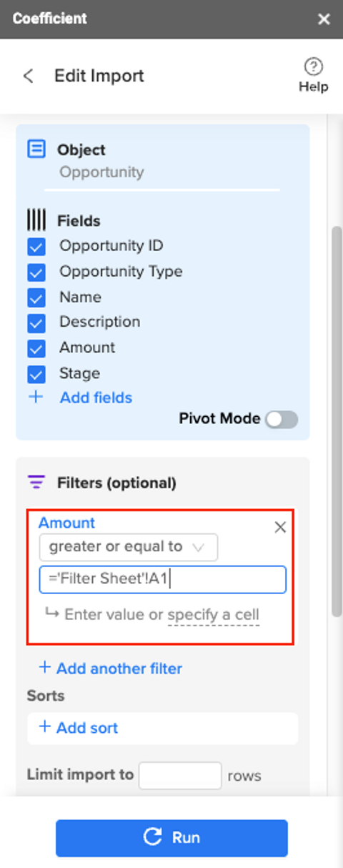Click the blue Run button
The image size is (343, 868).
point(171,838)
